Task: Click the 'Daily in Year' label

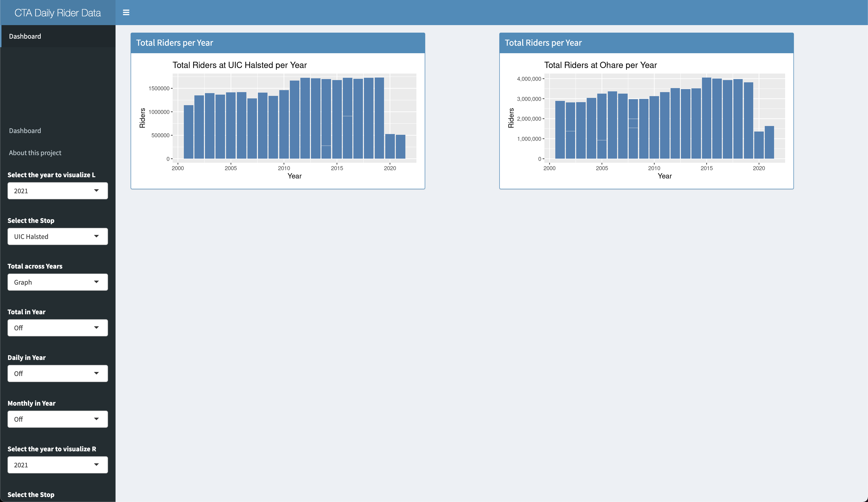Action: (27, 357)
